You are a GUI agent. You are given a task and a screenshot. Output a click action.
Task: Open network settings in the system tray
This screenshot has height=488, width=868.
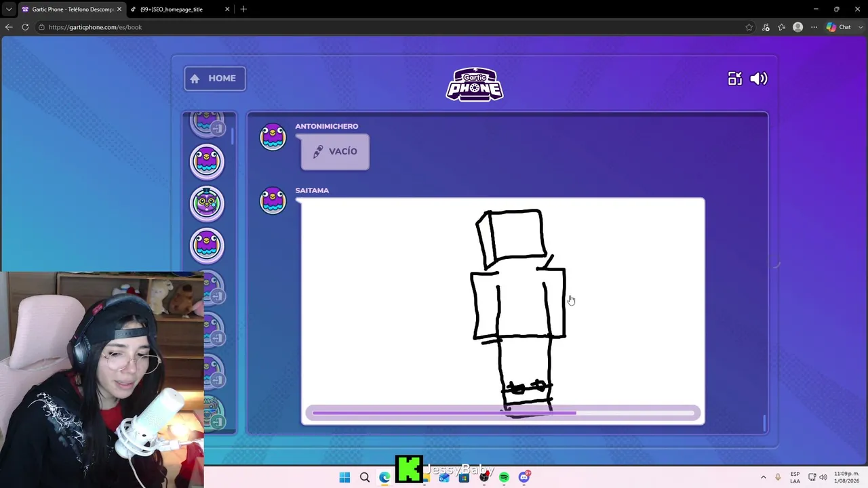point(812,477)
